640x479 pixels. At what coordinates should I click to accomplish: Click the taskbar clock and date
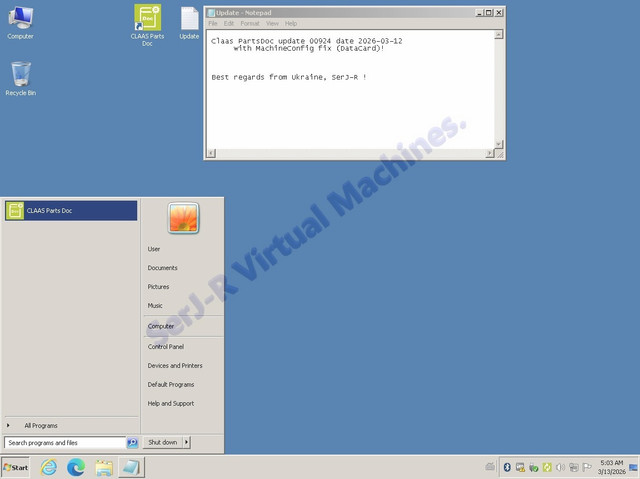(611, 467)
